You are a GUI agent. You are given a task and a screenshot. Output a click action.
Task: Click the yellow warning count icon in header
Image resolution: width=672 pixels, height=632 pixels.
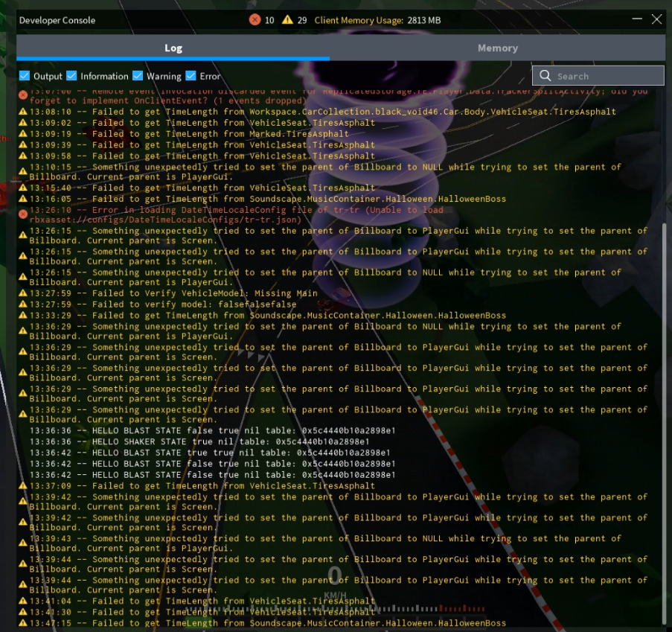287,20
